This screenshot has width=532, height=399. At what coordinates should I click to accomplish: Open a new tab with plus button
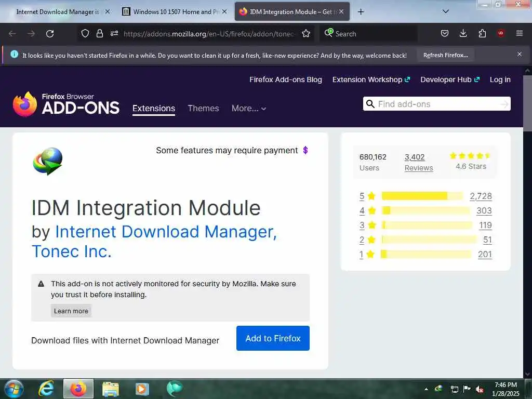(361, 12)
